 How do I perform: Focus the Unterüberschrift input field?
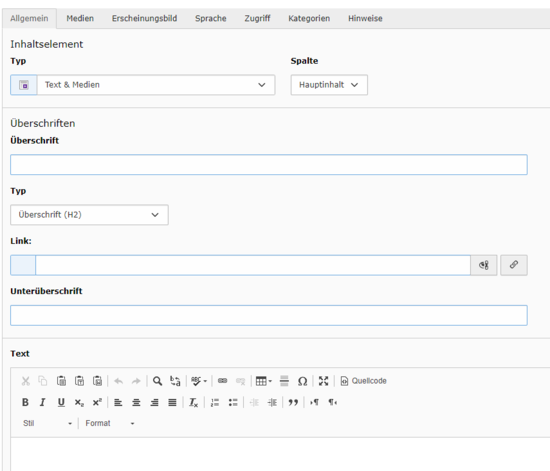tap(269, 315)
